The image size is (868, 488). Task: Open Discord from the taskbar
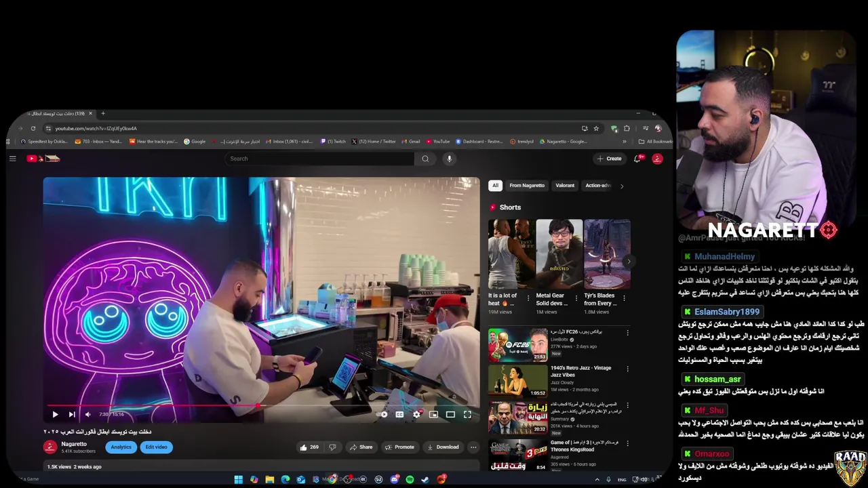[394, 479]
